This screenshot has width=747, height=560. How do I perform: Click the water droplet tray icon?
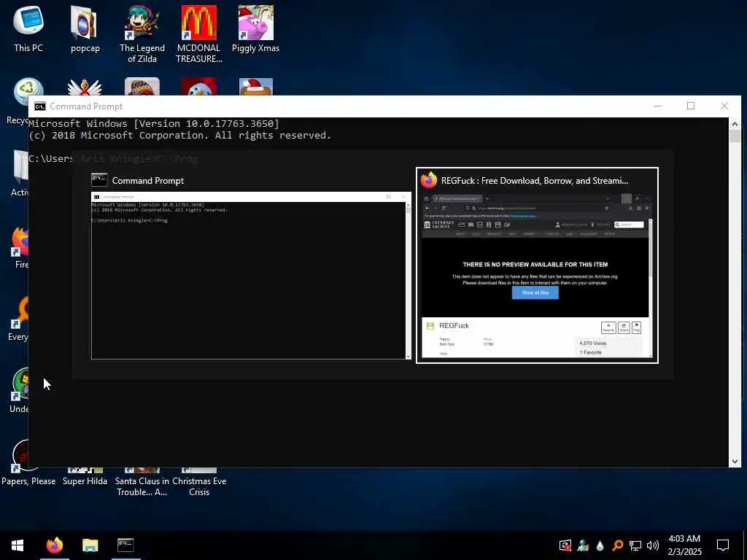pos(600,545)
